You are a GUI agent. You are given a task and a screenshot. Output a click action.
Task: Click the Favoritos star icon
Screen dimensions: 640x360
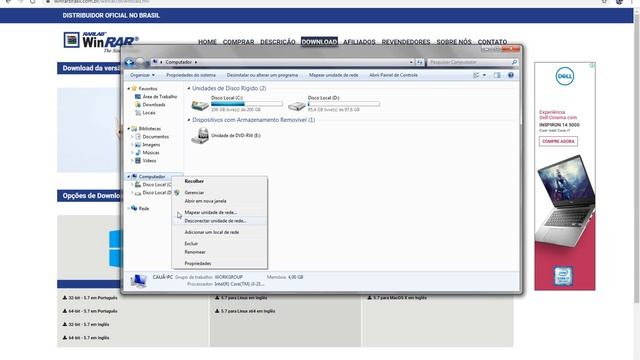click(134, 88)
